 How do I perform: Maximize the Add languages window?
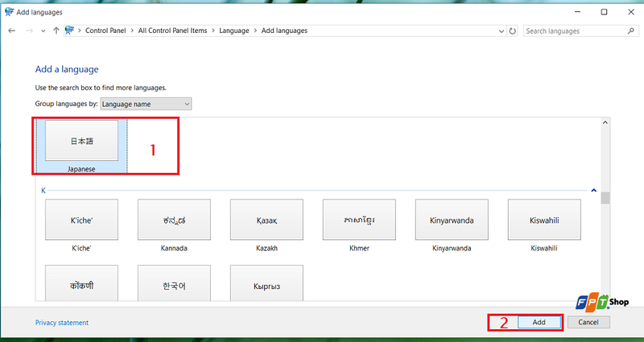tap(605, 12)
